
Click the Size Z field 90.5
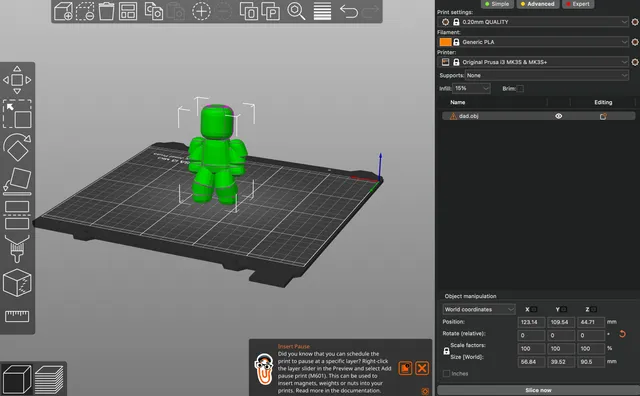click(x=591, y=362)
